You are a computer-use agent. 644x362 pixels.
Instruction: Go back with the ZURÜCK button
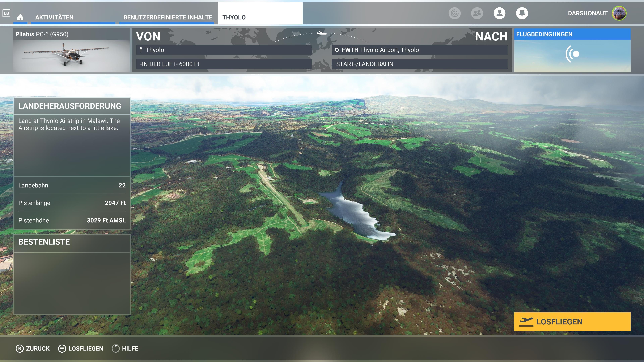click(x=33, y=349)
